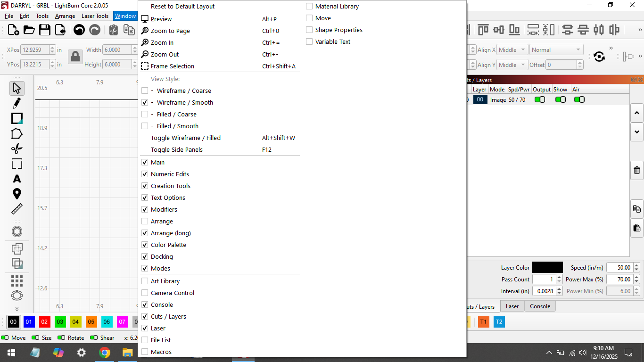Pick the red 02 palette color
The image size is (644, 362).
[x=44, y=322]
